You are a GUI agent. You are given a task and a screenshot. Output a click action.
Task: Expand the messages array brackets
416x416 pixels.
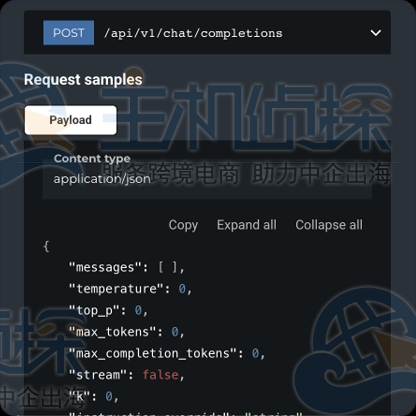click(x=168, y=267)
